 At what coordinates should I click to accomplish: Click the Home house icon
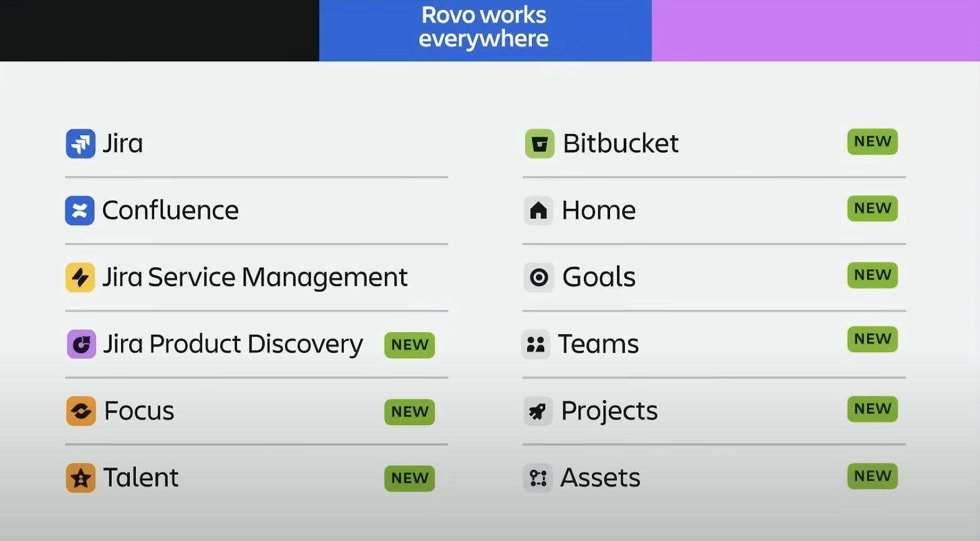pos(538,211)
